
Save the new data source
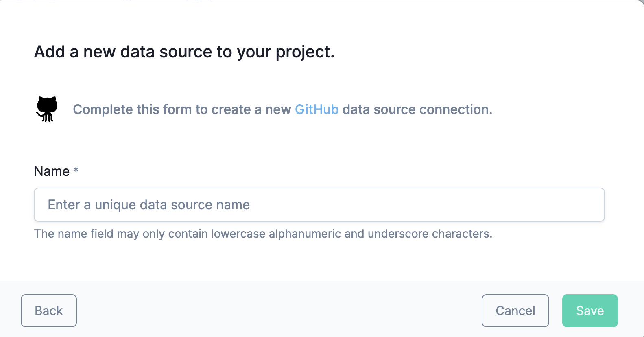590,311
